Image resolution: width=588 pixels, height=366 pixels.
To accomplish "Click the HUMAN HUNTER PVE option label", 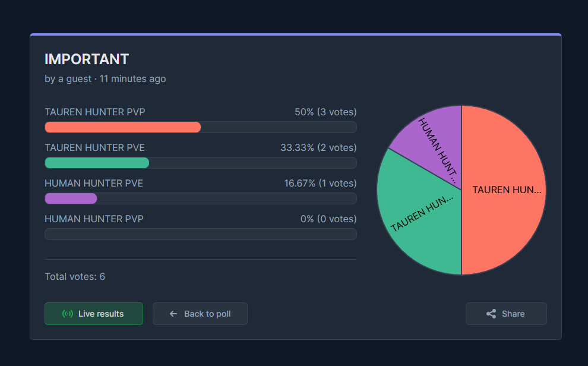I will [x=94, y=183].
